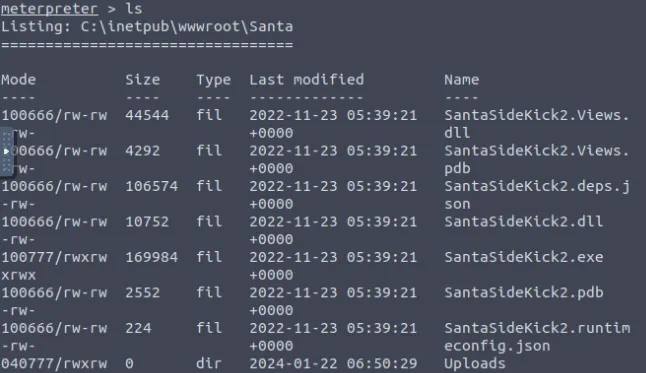Click the SantaSideKick2.runtim file name

click(x=537, y=328)
